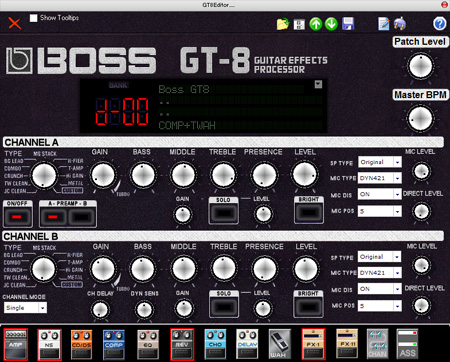Open the effects CHAIN editor
This screenshot has width=450, height=362.
(377, 344)
